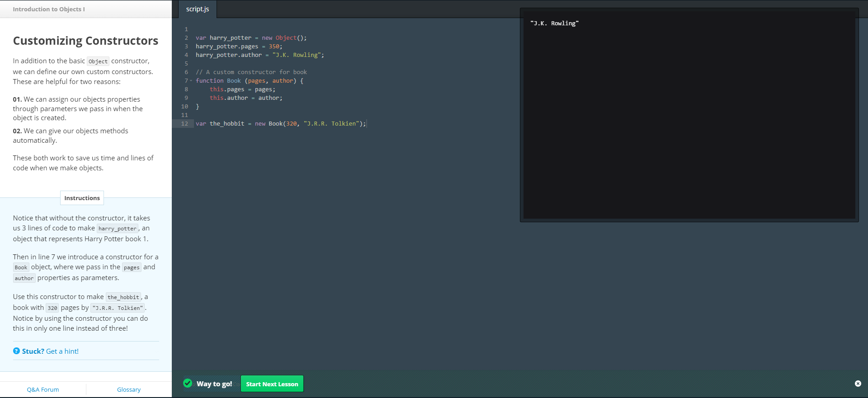Screen dimensions: 868x398
Task: Select the script.js tab
Action: (x=198, y=9)
